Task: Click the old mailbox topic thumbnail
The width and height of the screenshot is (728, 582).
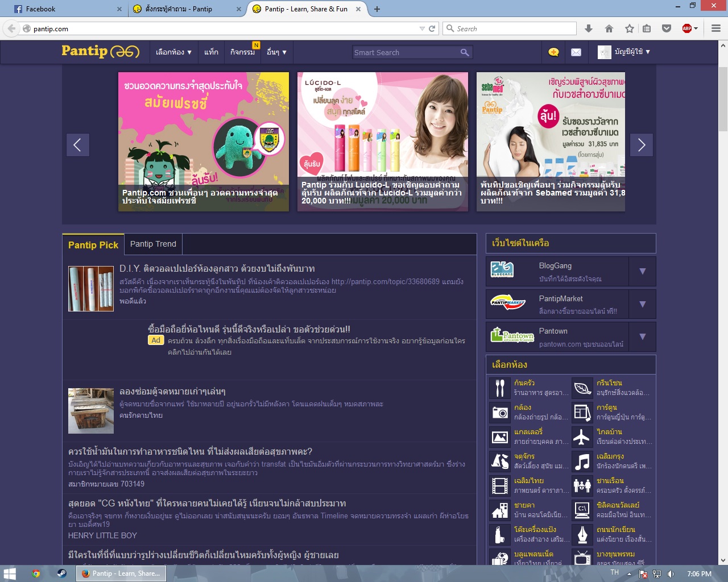Action: [91, 411]
